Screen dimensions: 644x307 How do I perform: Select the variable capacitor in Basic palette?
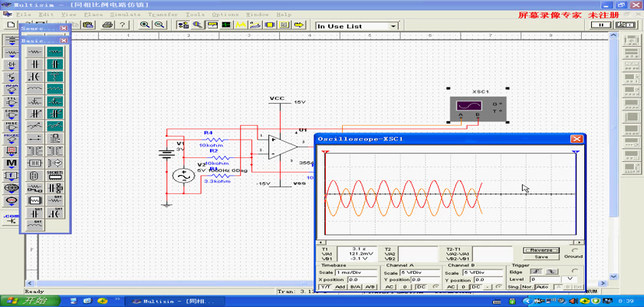[34, 114]
